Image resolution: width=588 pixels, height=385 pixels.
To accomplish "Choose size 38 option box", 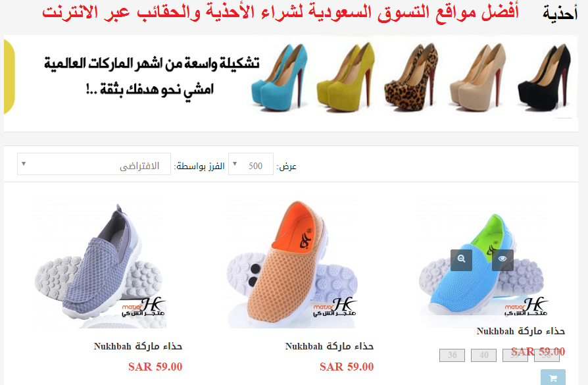I will click(547, 355).
